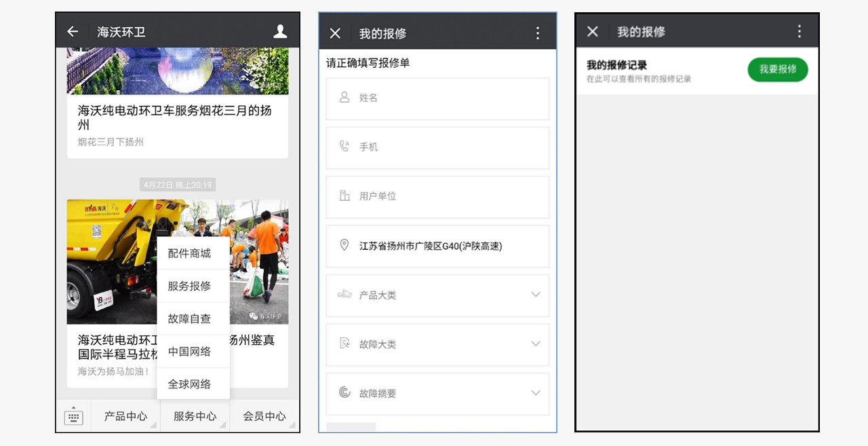The image size is (868, 446).
Task: Click the building icon in 用户单位 field
Action: point(344,196)
